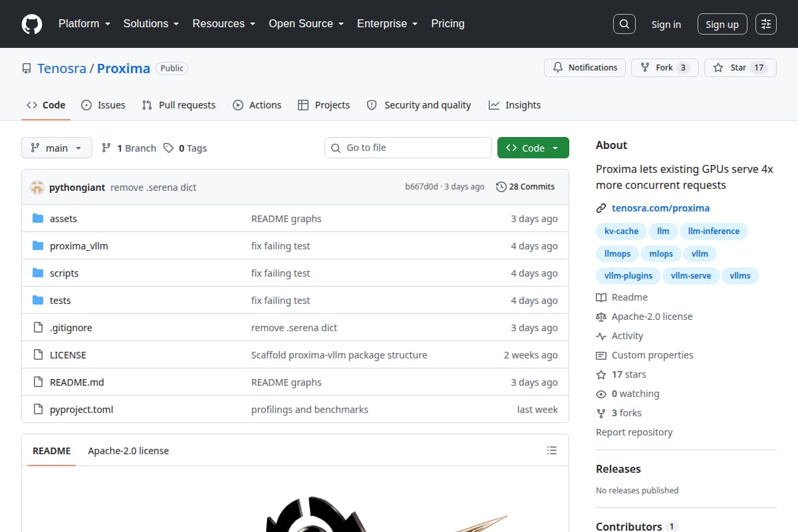This screenshot has height=532, width=798.
Task: Select the mlops topic tag
Action: (661, 254)
